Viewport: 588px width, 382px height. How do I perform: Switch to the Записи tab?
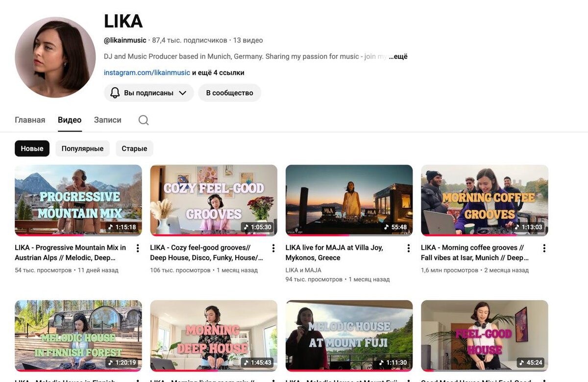click(108, 120)
